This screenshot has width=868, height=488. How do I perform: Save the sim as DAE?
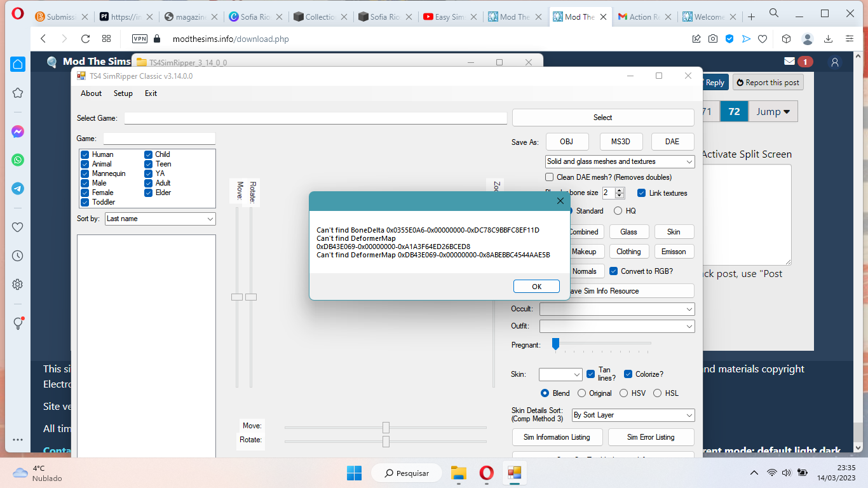coord(672,141)
